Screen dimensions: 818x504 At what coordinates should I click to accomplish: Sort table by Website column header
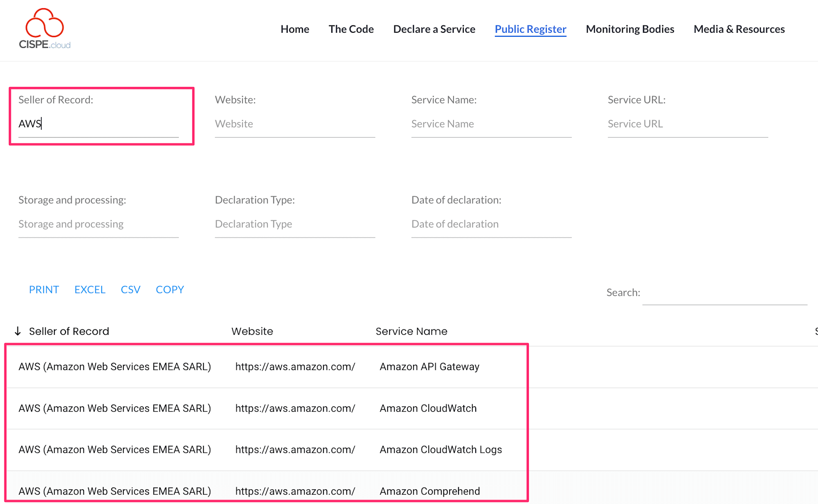pos(252,331)
